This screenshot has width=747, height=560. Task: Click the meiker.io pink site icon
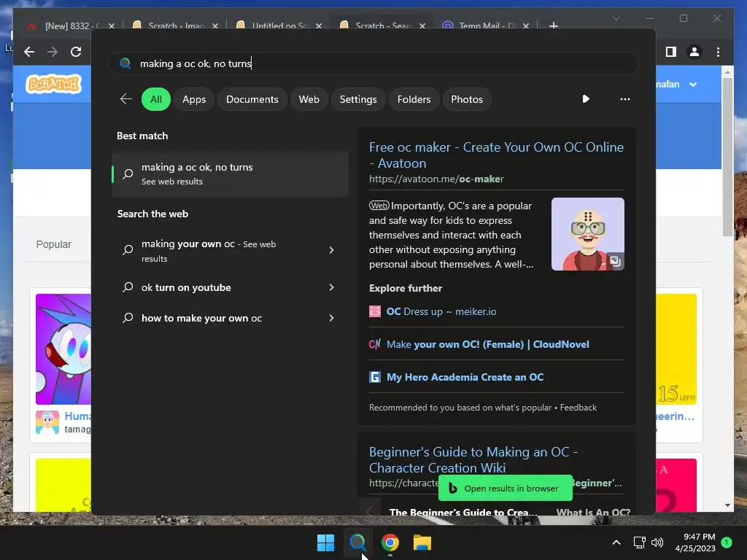(x=375, y=311)
